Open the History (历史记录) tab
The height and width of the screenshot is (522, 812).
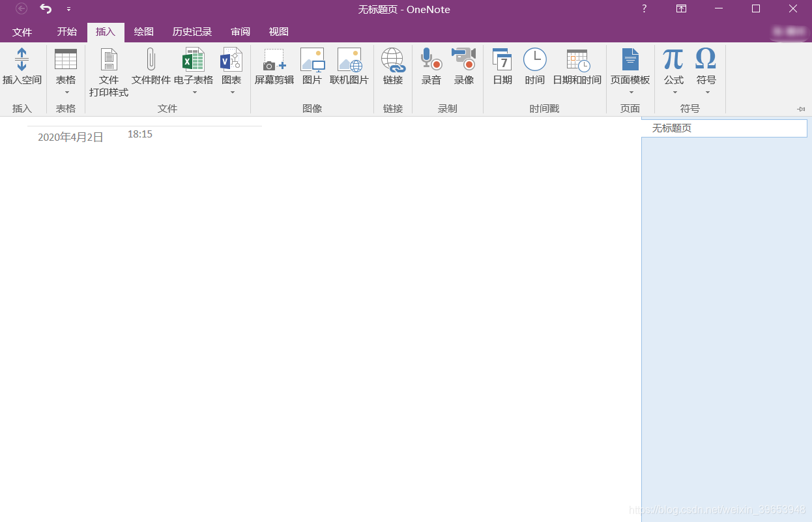[192, 32]
